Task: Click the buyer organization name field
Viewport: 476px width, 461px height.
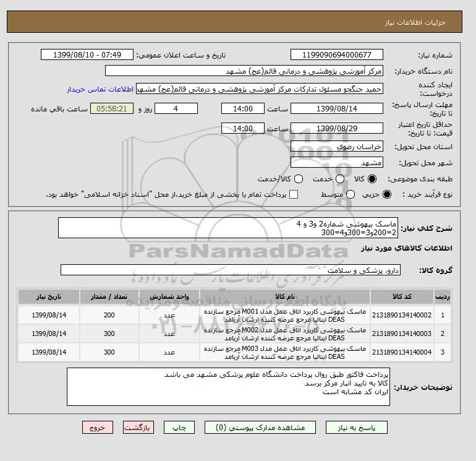Action: [x=244, y=71]
